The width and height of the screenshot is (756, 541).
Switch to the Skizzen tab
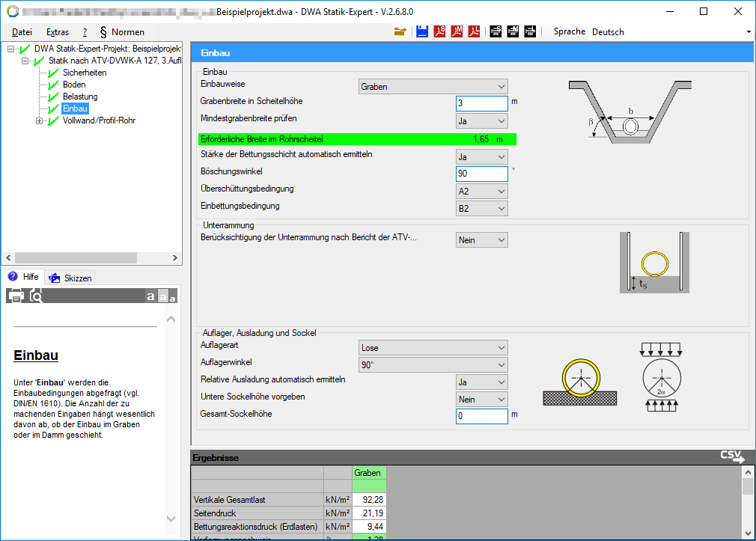coord(71,278)
